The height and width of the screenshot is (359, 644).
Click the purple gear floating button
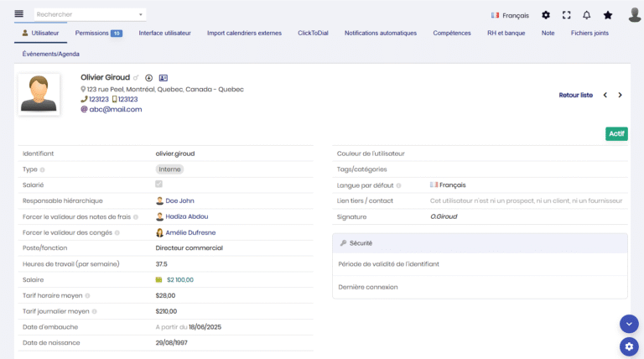629,346
